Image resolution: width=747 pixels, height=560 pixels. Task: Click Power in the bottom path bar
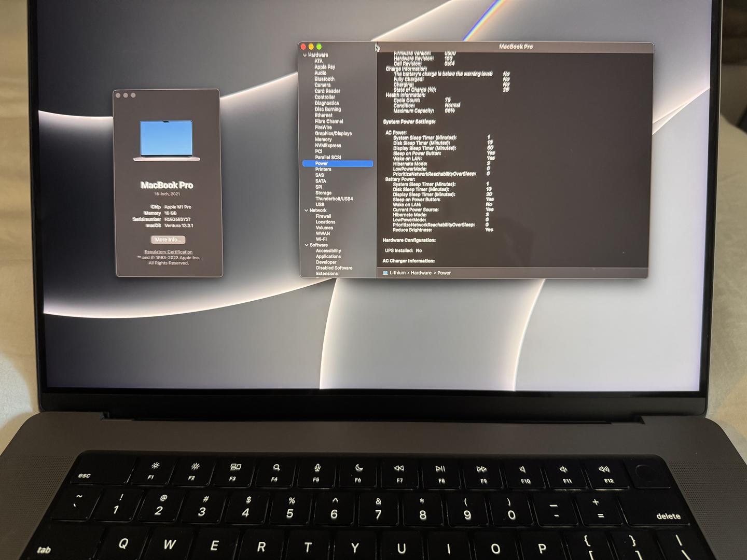point(444,273)
